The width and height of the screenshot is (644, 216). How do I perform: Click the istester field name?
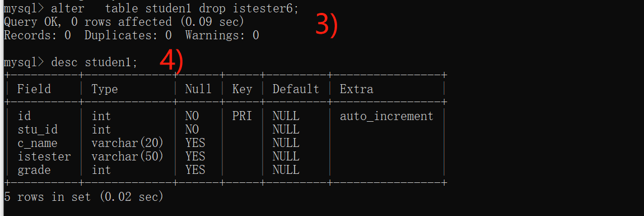point(44,157)
